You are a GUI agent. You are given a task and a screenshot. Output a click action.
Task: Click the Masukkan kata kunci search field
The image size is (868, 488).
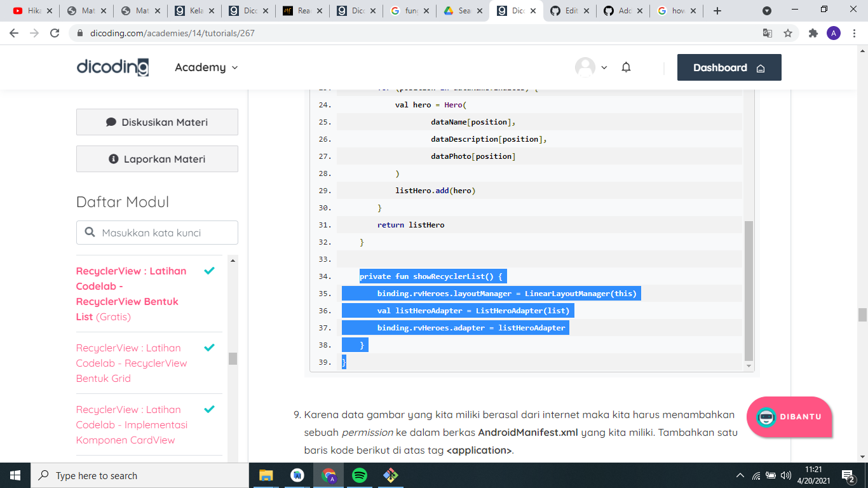pyautogui.click(x=156, y=233)
